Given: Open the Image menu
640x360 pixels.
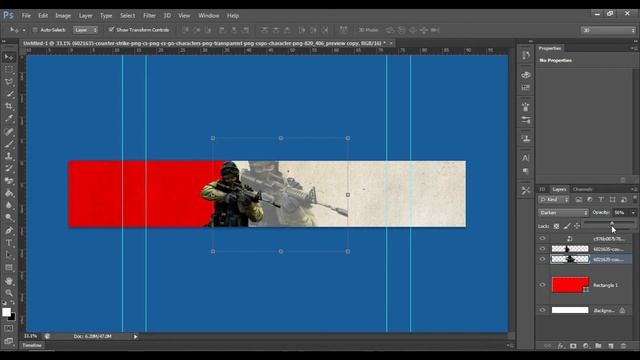Looking at the screenshot, I should click(63, 16).
